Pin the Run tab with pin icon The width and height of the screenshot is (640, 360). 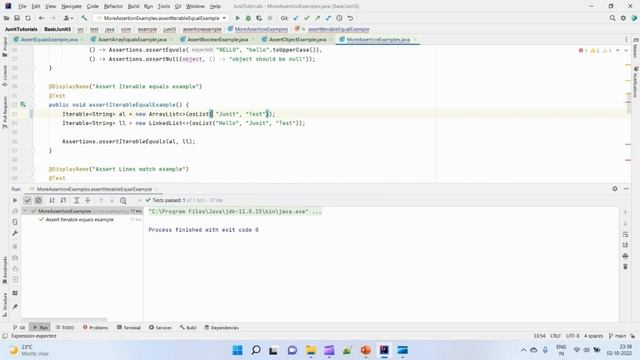click(x=15, y=307)
